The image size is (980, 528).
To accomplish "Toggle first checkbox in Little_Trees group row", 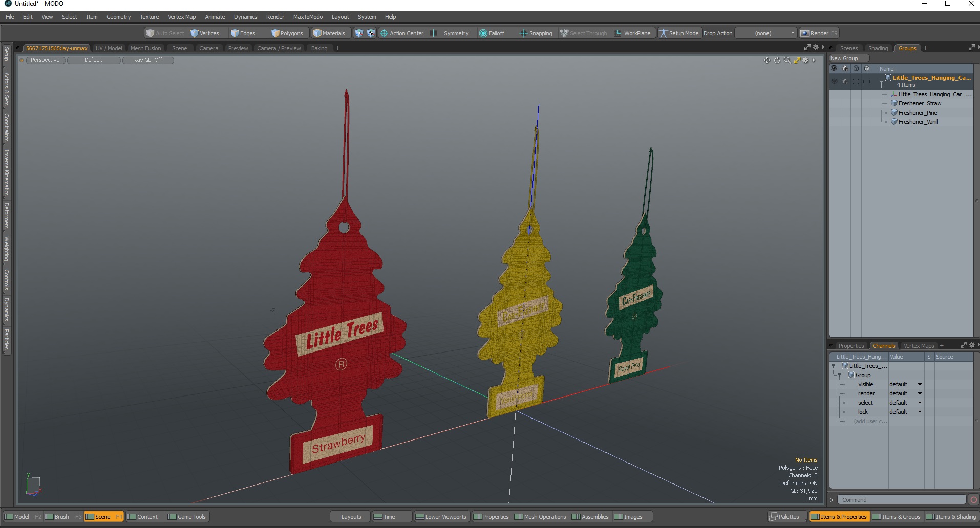I will pos(856,81).
